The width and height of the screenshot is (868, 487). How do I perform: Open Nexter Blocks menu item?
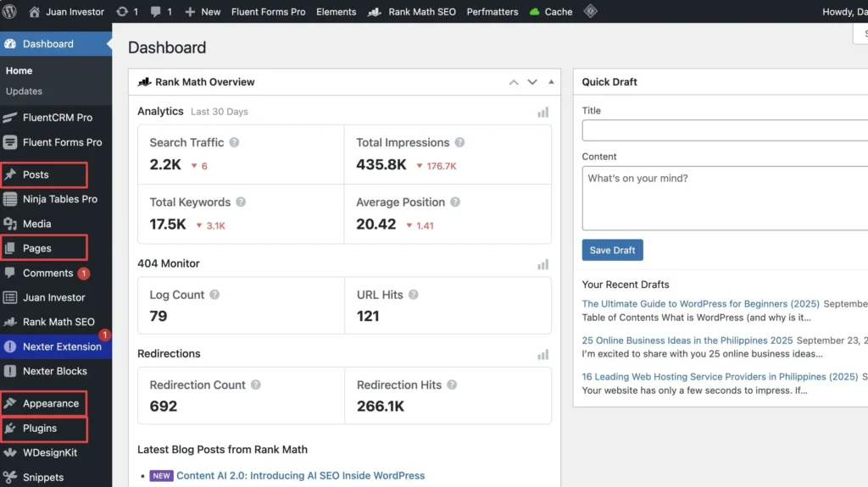click(55, 371)
